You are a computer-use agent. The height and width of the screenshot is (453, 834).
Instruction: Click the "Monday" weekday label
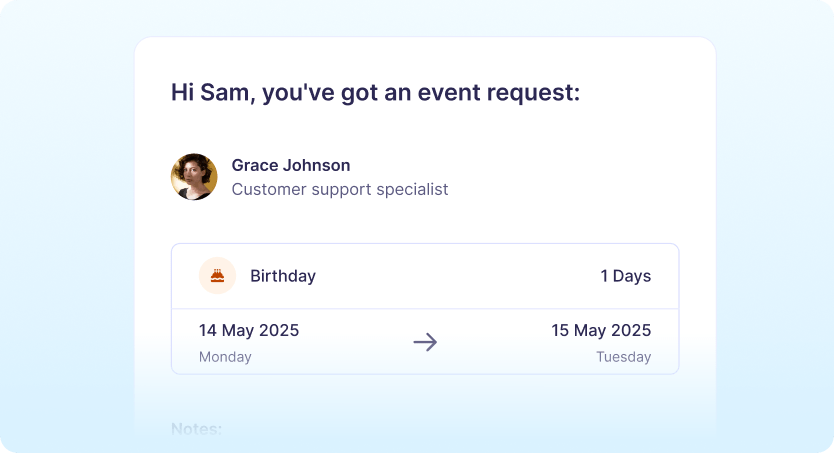coord(225,357)
